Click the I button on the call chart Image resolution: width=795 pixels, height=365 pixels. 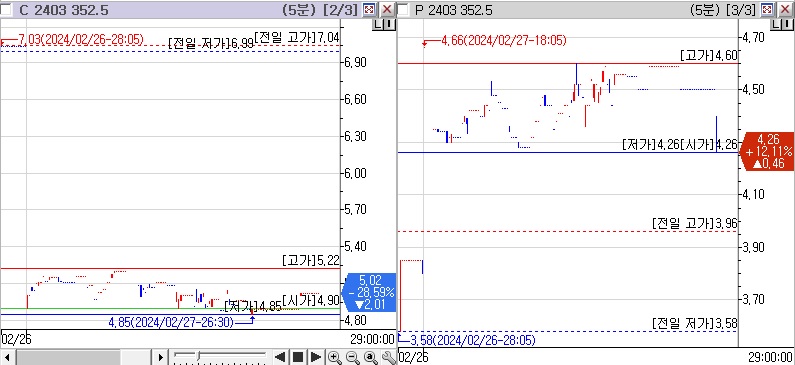point(389,24)
